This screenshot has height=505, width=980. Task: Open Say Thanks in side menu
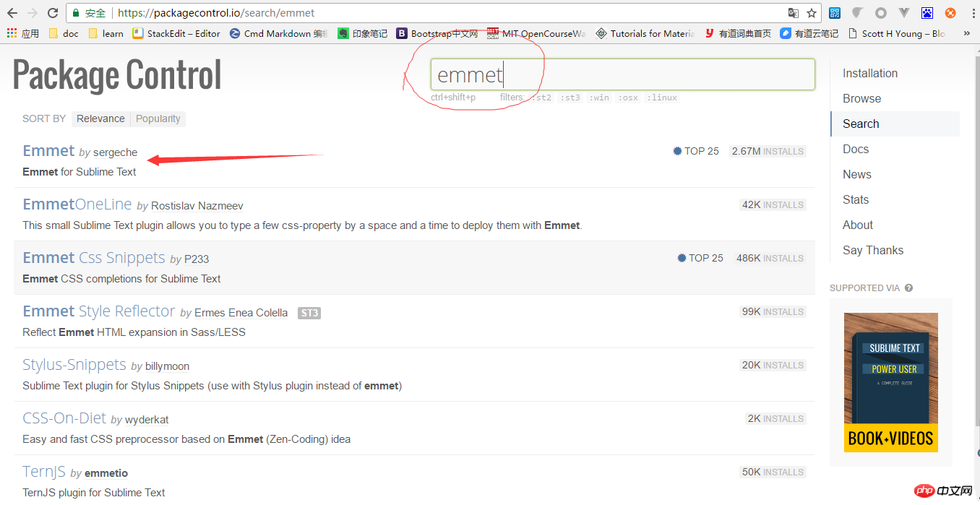point(873,250)
